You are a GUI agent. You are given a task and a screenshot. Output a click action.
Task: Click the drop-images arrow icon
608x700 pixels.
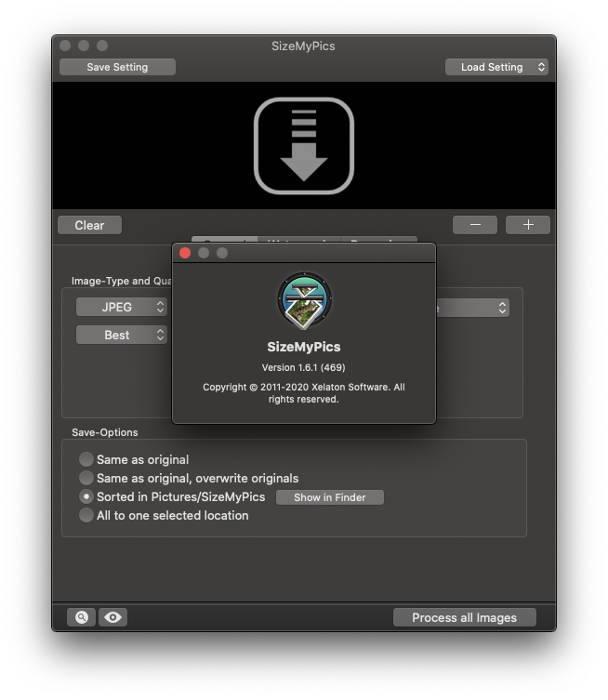coord(304,146)
